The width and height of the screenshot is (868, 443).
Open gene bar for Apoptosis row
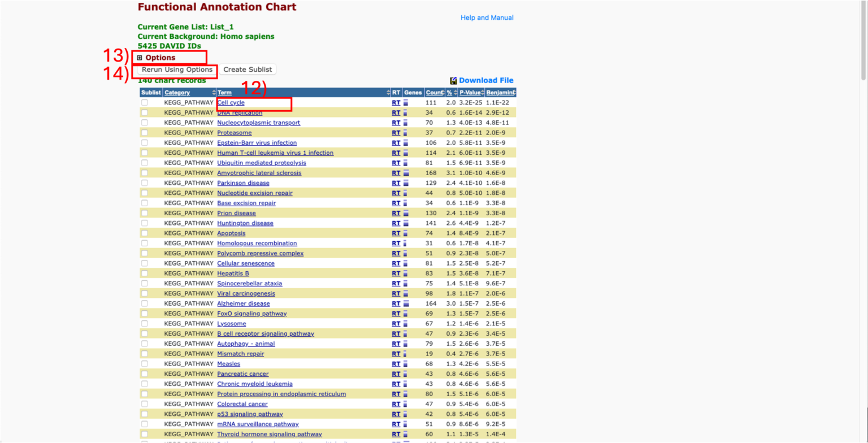point(406,233)
